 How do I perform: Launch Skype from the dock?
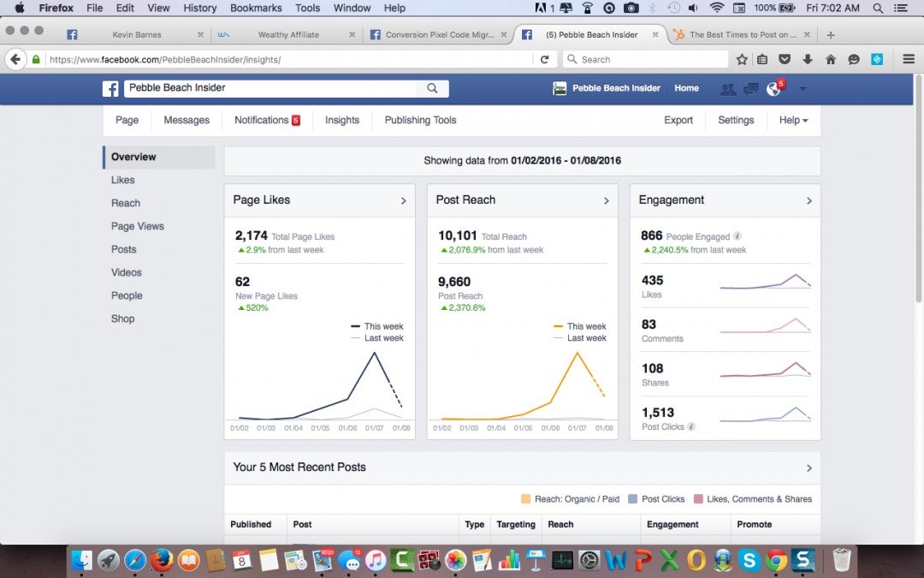(x=749, y=560)
